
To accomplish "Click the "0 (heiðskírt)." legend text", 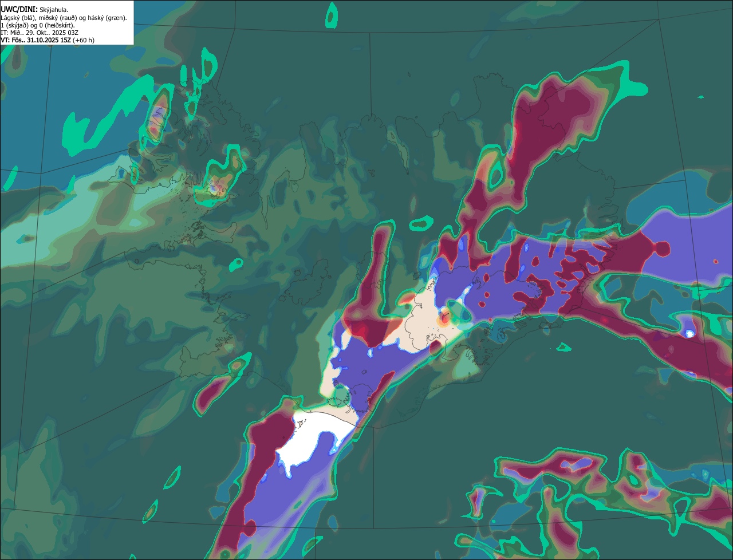I will coord(57,26).
